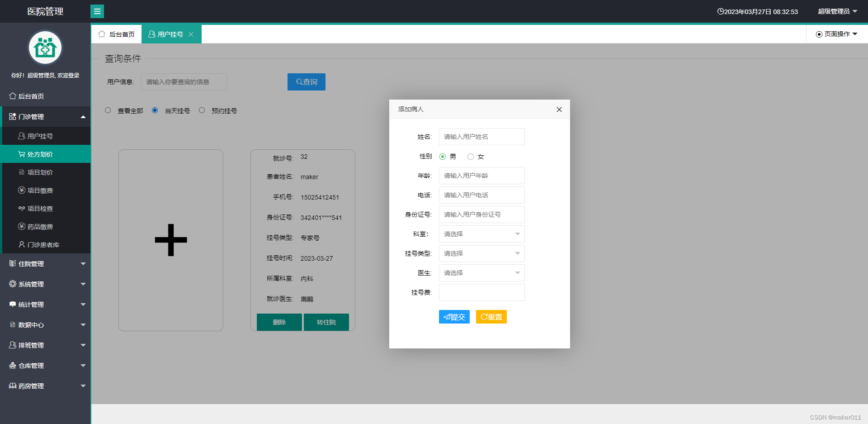Click the 药品缴费 yen icon
The width and height of the screenshot is (868, 424).
(21, 226)
